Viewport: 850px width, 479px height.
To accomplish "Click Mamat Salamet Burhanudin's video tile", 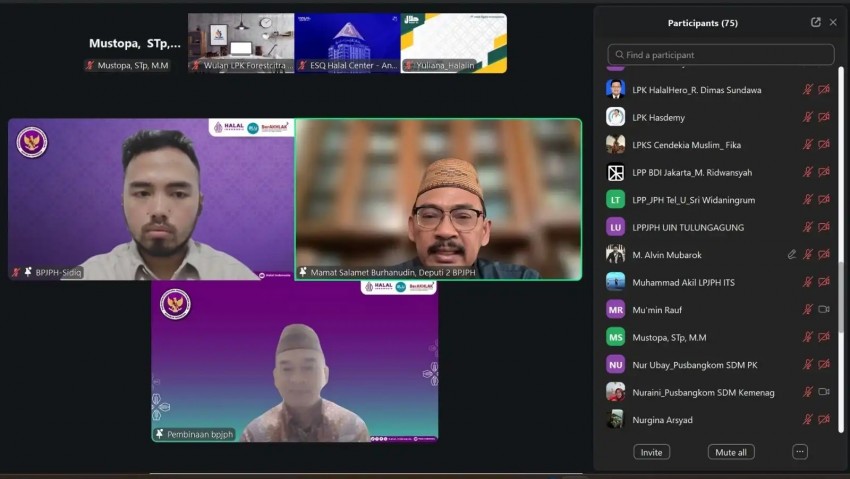I will [x=438, y=199].
